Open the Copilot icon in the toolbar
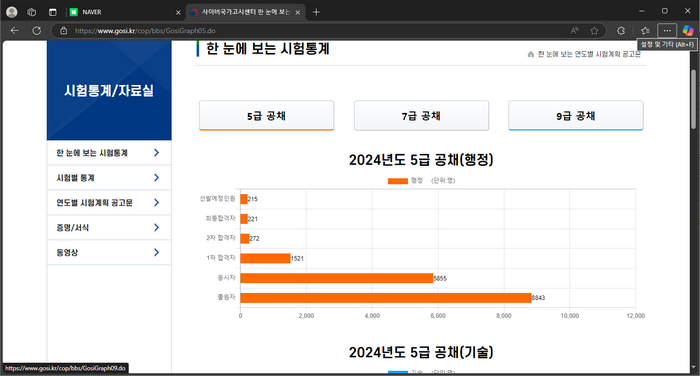Viewport: 700px width, 376px height. click(688, 30)
